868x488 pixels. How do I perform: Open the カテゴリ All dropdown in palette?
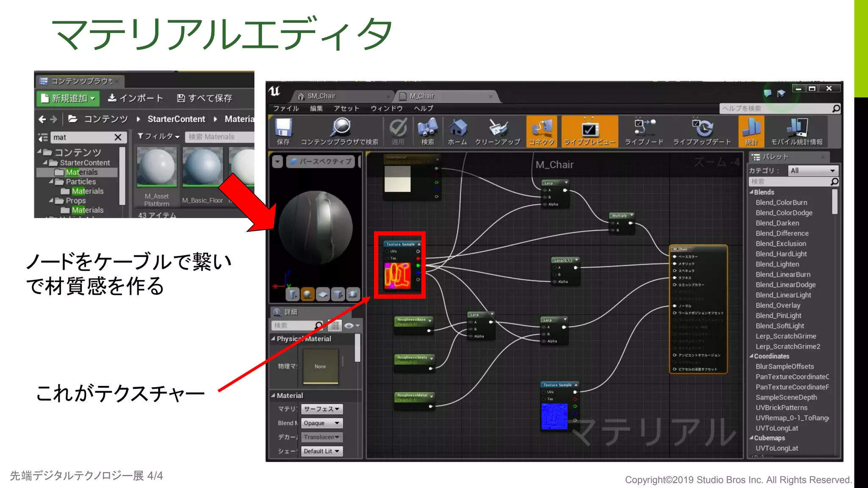click(813, 170)
